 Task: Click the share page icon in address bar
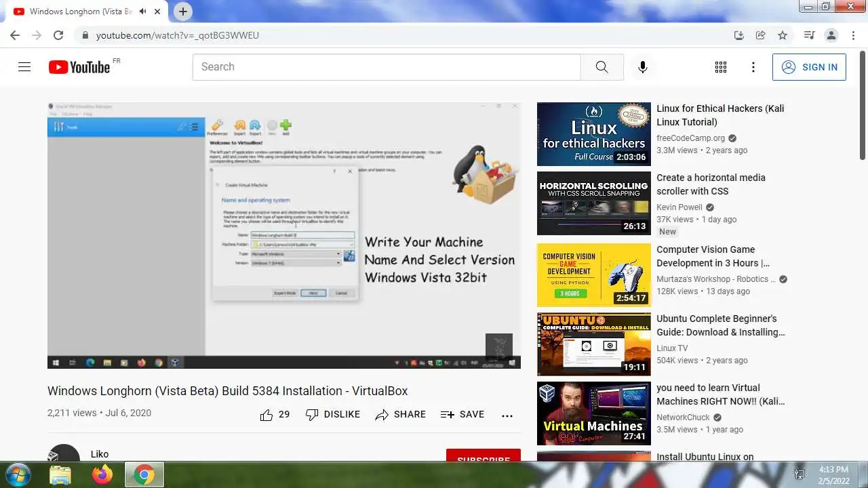761,35
